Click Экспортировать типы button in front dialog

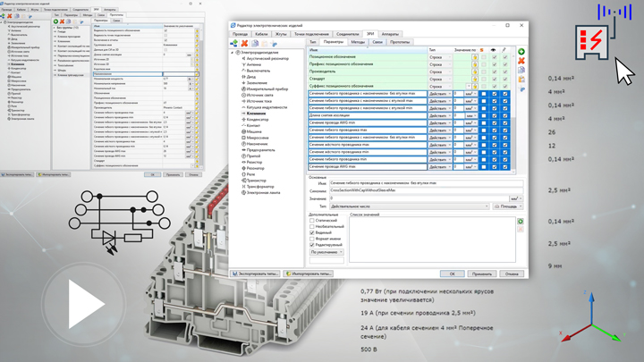coord(255,274)
